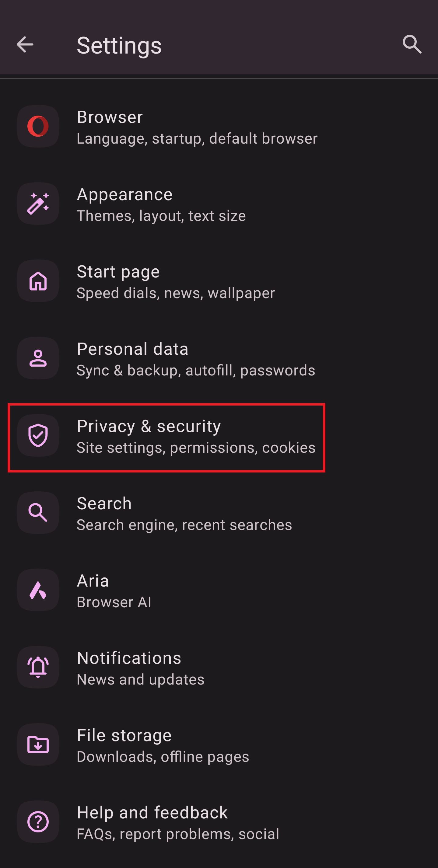Image resolution: width=438 pixels, height=868 pixels.
Task: Go to Start page settings
Action: pyautogui.click(x=175, y=282)
